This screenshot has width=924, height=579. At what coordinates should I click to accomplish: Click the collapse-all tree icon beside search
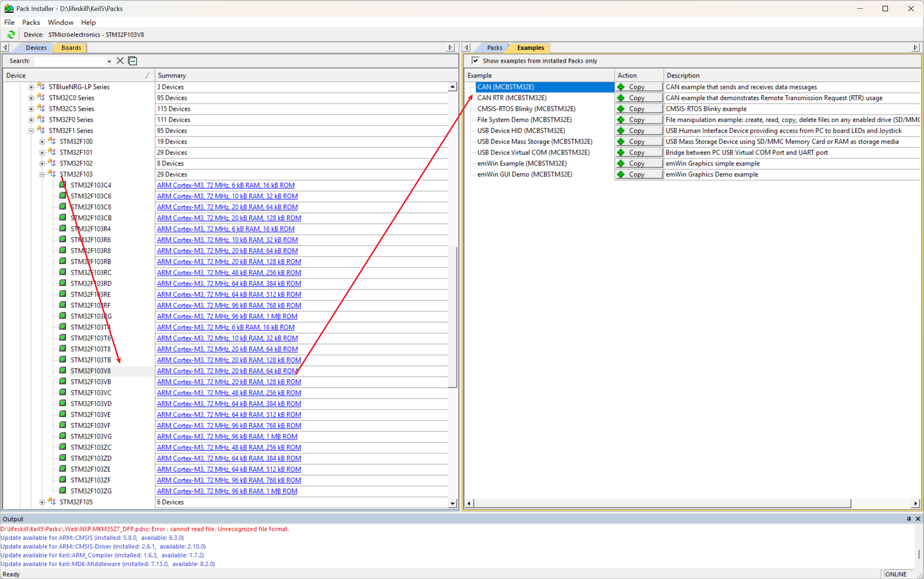tap(133, 61)
